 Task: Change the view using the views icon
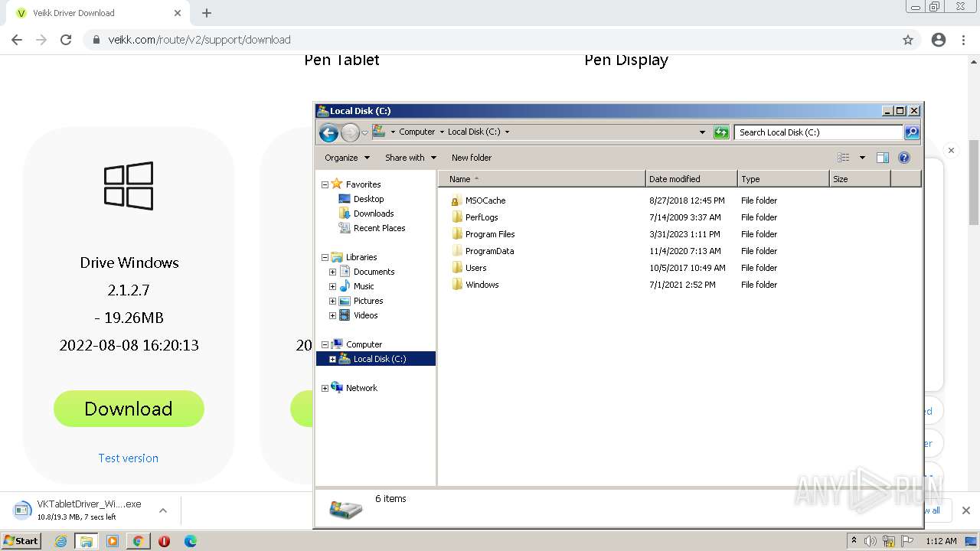[844, 158]
